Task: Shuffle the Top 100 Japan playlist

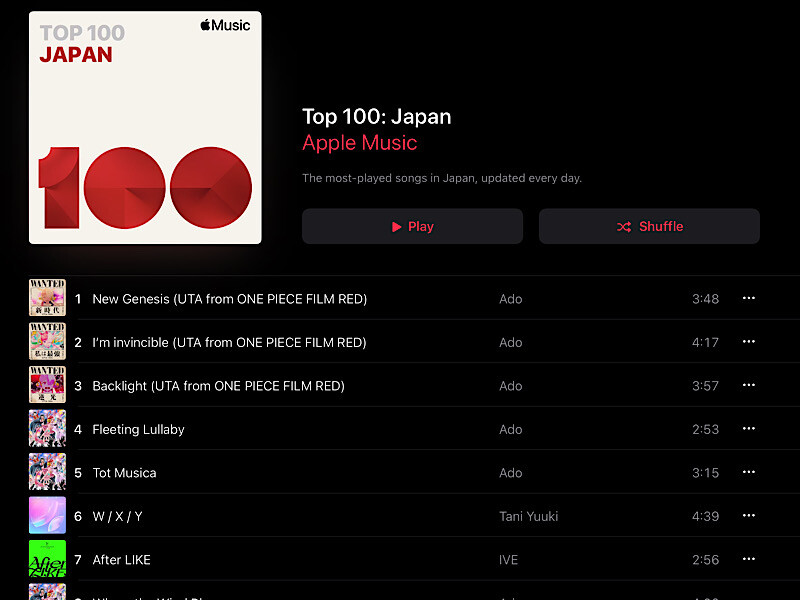Action: (649, 226)
